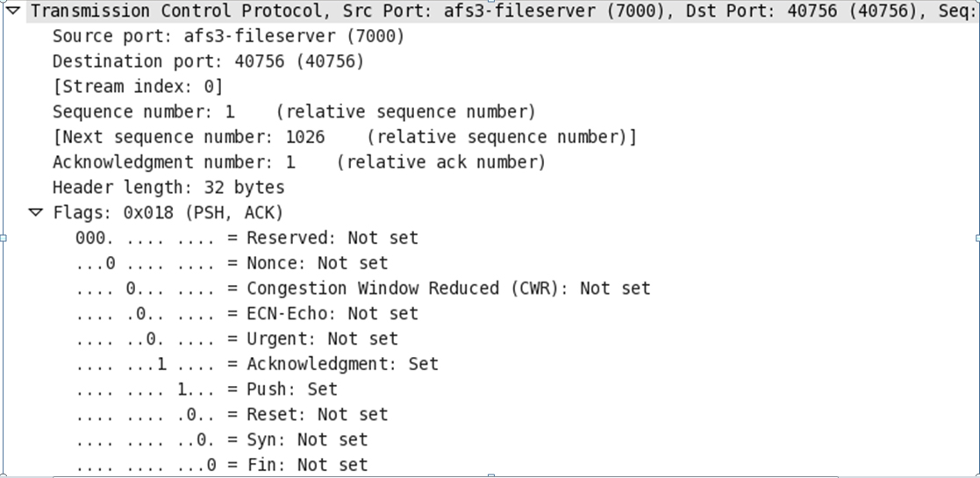Image resolution: width=980 pixels, height=478 pixels.
Task: Click the Acknowledgment: Set flag row
Action: pos(257,364)
